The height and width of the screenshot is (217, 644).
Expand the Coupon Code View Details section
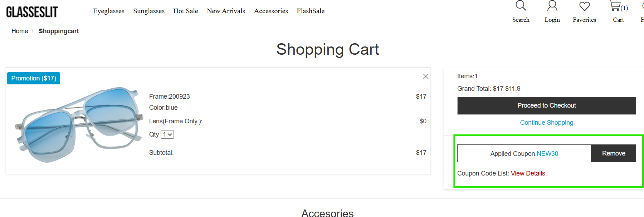coord(528,173)
